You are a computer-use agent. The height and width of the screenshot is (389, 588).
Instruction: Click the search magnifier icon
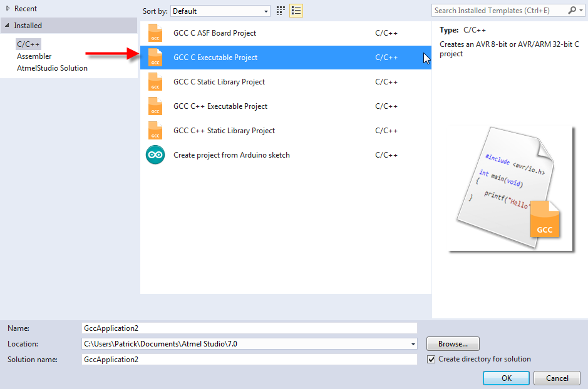[572, 11]
